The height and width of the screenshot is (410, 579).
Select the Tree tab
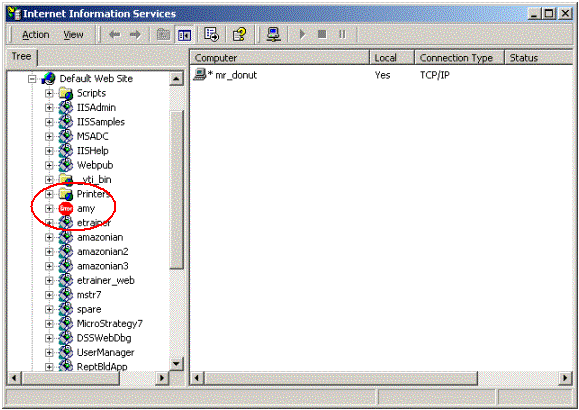(x=21, y=57)
